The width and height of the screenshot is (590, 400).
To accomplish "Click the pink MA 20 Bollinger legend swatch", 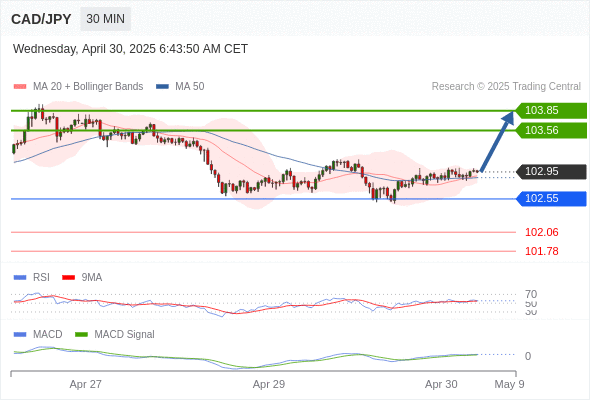I will click(x=20, y=87).
